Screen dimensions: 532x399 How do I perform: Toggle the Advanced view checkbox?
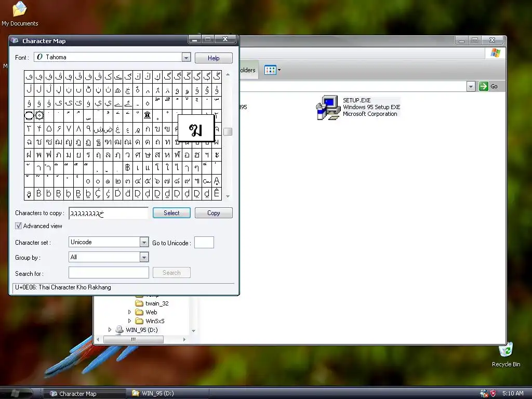(x=18, y=225)
